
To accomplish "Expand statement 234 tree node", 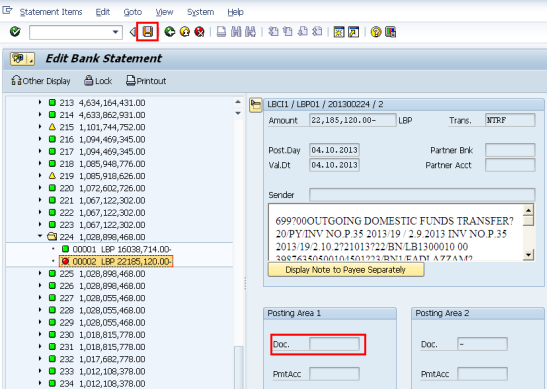I will point(40,383).
